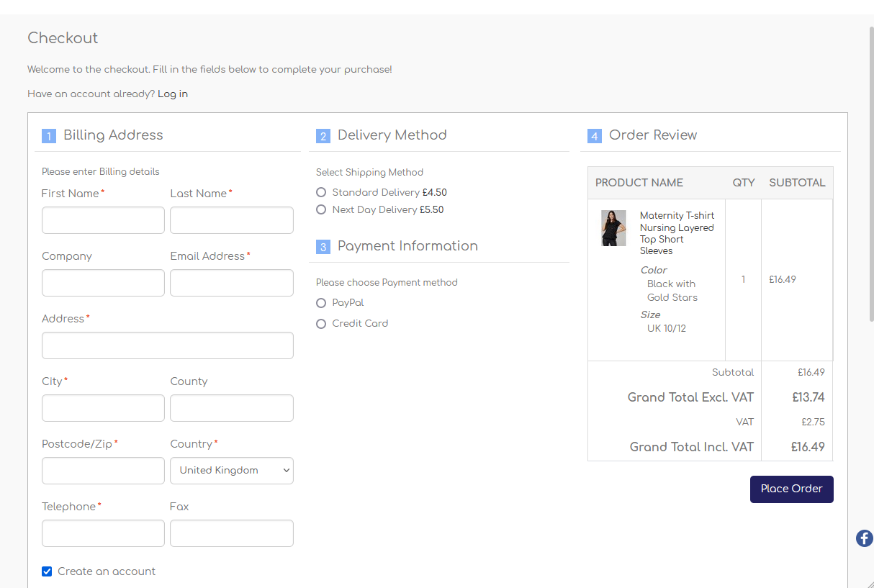Viewport: 874px width, 588px height.
Task: Click into the Telephone field
Action: coord(103,533)
